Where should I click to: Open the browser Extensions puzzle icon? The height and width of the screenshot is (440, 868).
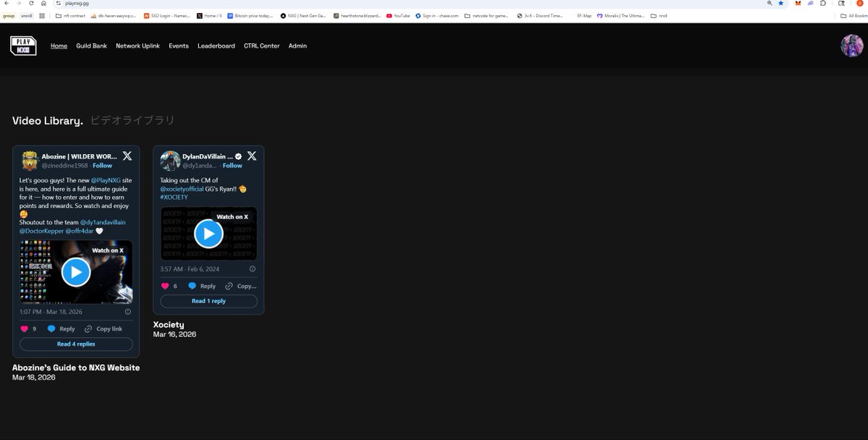[x=823, y=3]
